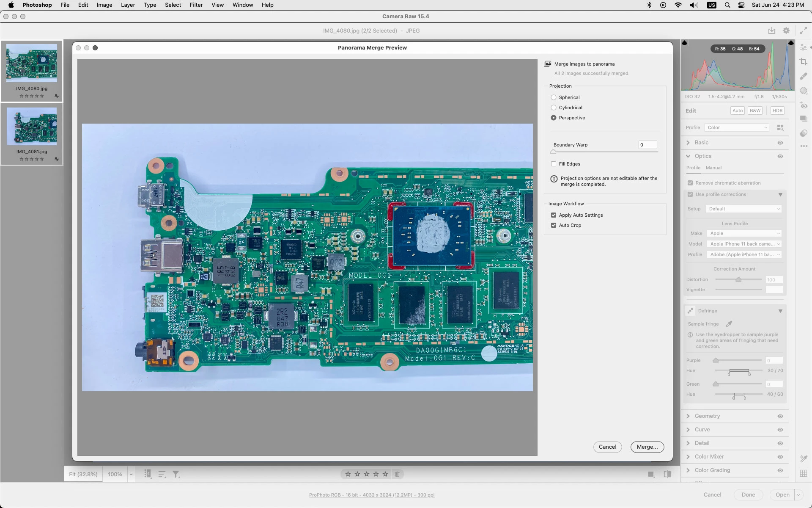Viewport: 812px width, 508px height.
Task: Select Spherical projection
Action: (554, 97)
